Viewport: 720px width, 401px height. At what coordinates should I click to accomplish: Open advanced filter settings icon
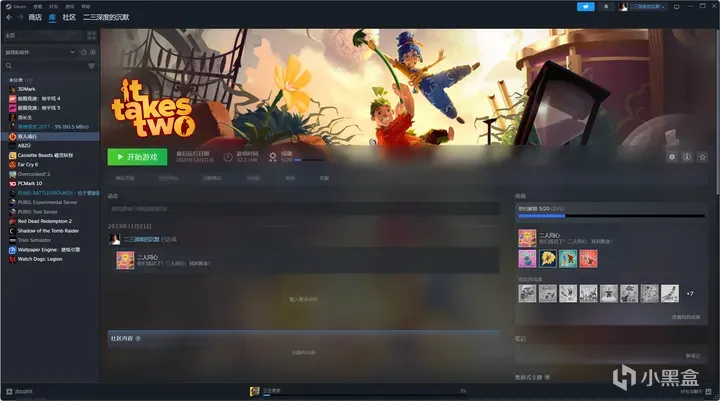click(x=91, y=66)
